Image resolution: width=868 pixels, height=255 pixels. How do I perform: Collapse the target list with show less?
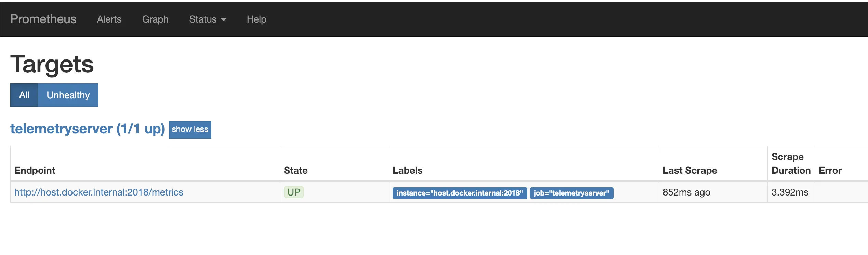(x=190, y=130)
